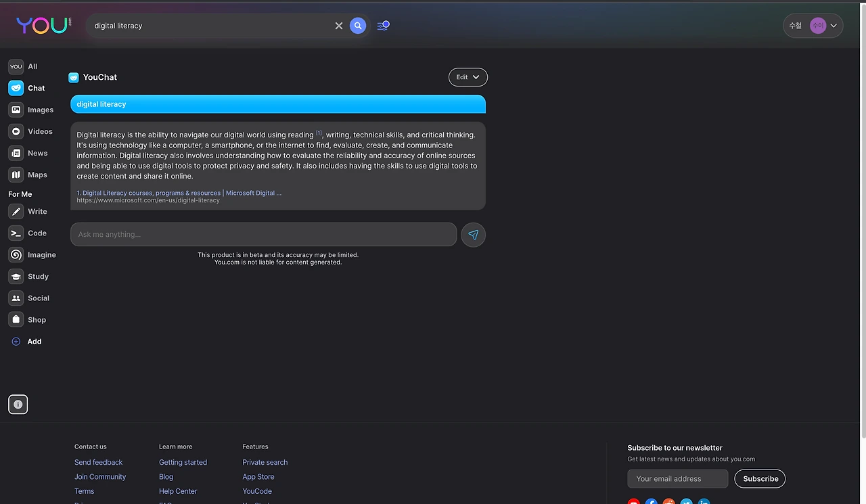
Task: Click the magnifier search button
Action: tap(358, 26)
